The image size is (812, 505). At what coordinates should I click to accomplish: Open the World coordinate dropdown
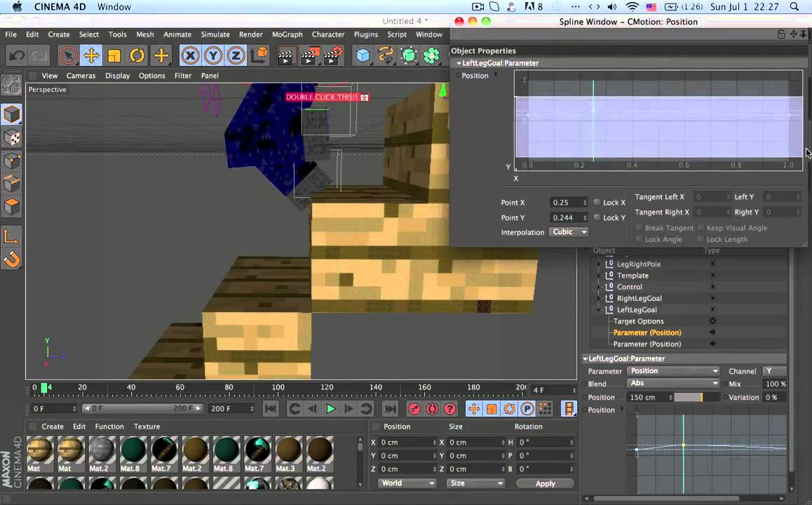pyautogui.click(x=407, y=483)
